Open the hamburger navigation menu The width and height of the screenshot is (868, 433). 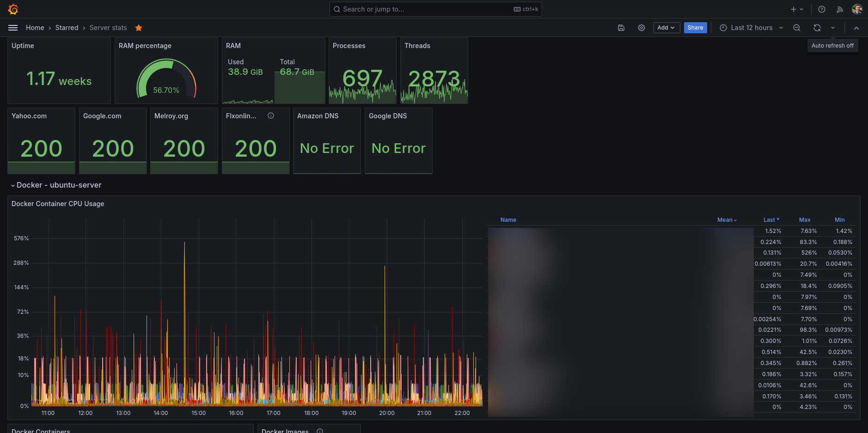pyautogui.click(x=13, y=28)
